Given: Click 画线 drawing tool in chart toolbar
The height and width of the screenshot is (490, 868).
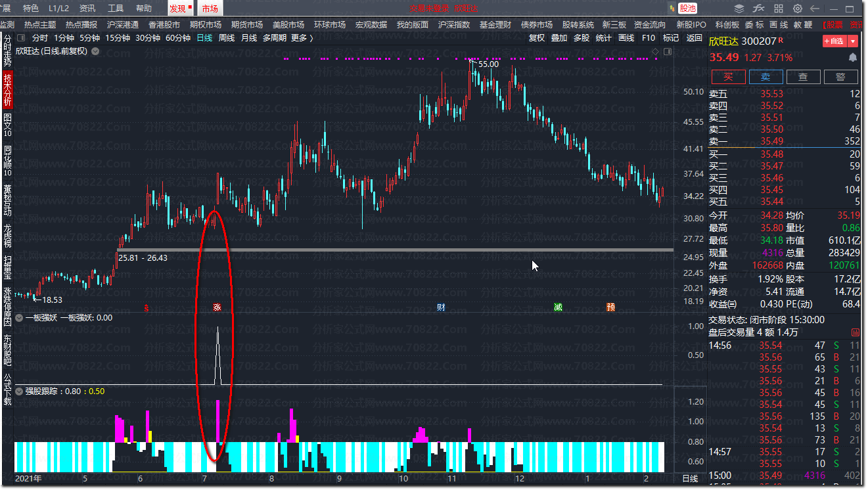Looking at the screenshot, I should [x=626, y=38].
